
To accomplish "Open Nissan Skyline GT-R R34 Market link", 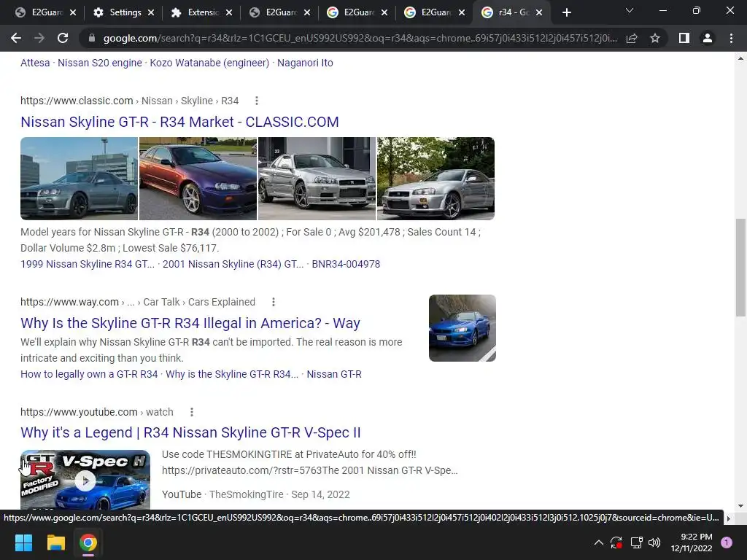I will [179, 122].
